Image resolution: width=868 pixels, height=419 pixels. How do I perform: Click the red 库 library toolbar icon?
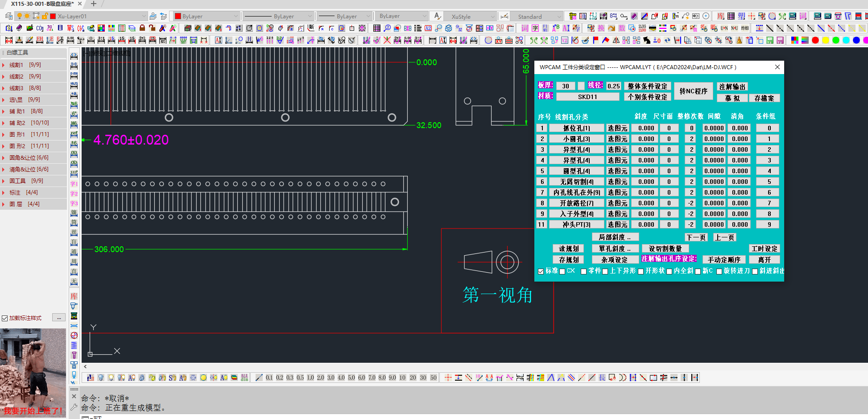(720, 17)
